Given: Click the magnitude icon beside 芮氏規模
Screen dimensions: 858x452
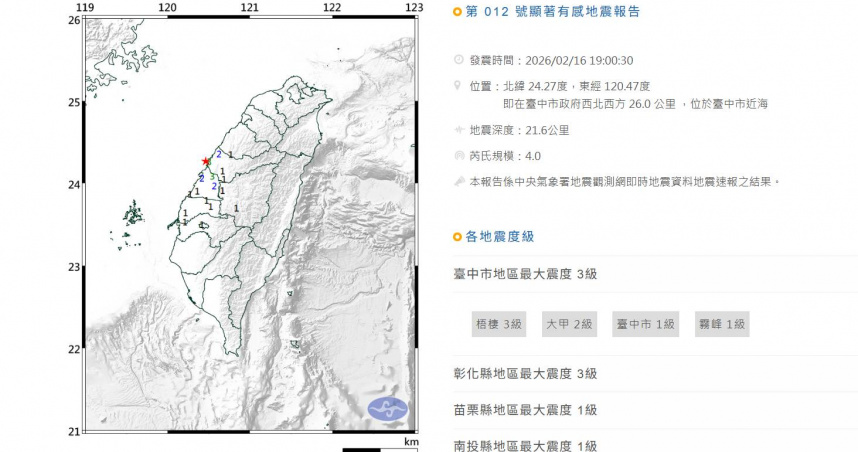Looking at the screenshot, I should 458,156.
